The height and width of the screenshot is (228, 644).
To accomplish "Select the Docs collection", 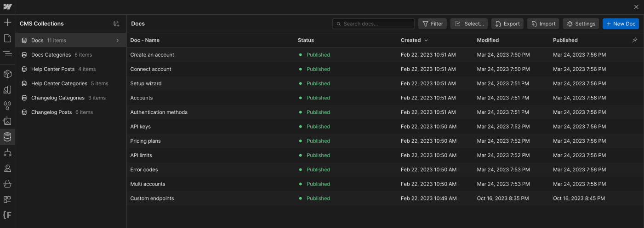I will point(71,41).
